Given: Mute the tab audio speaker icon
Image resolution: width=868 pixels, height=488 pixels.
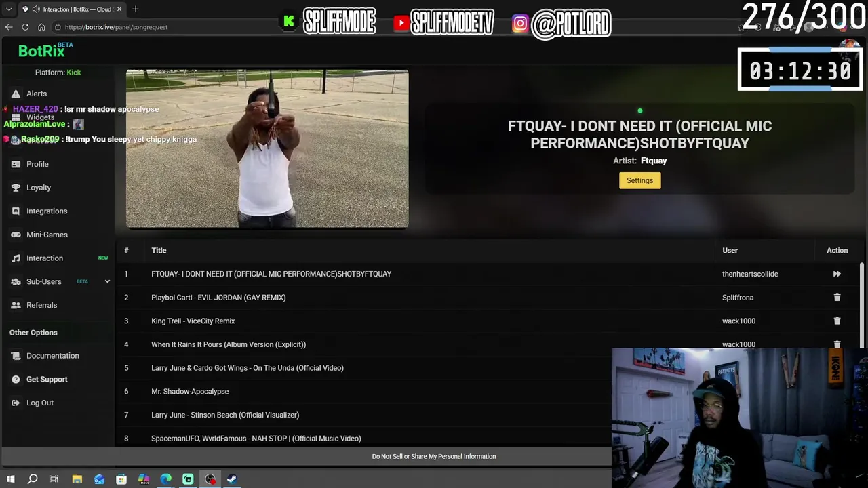Looking at the screenshot, I should (35, 9).
